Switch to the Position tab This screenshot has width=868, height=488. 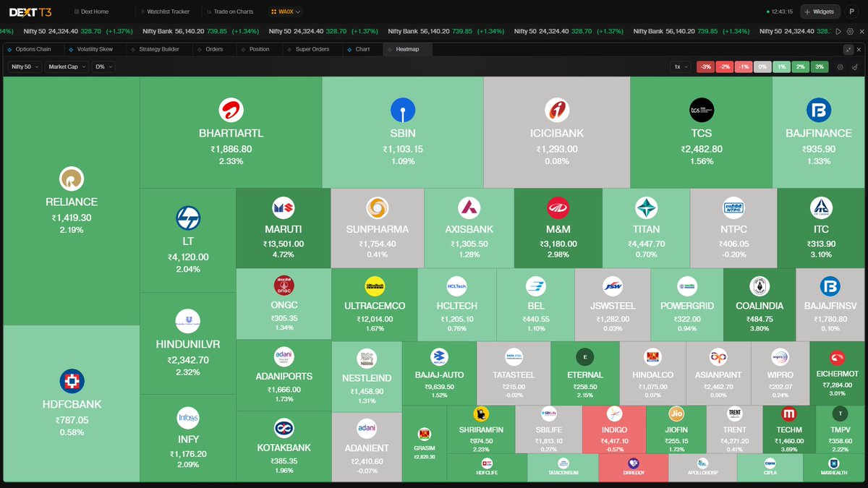pyautogui.click(x=259, y=49)
